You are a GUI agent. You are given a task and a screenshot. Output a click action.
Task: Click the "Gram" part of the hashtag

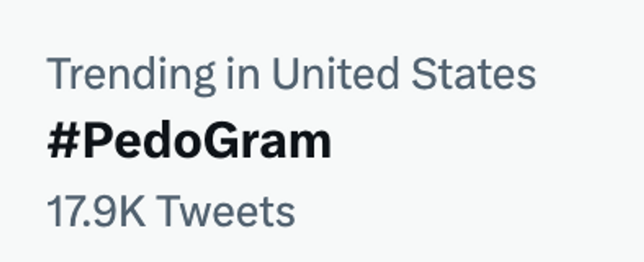point(267,141)
